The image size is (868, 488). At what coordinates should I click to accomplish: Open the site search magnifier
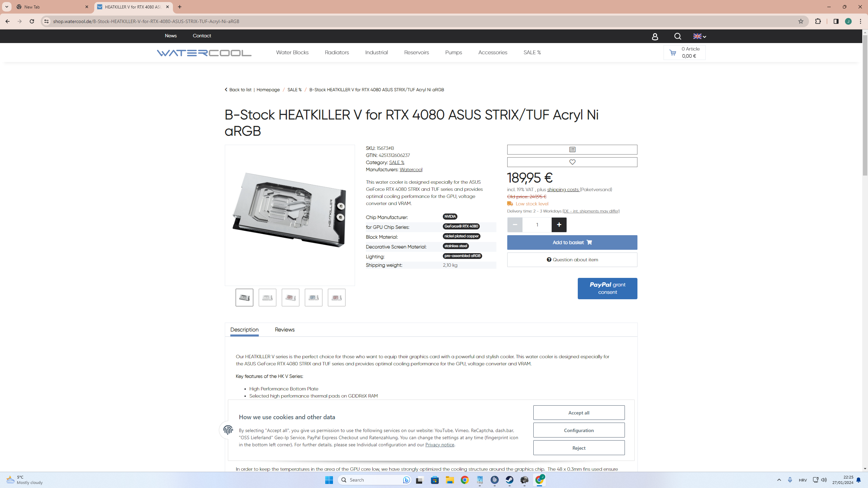point(677,36)
